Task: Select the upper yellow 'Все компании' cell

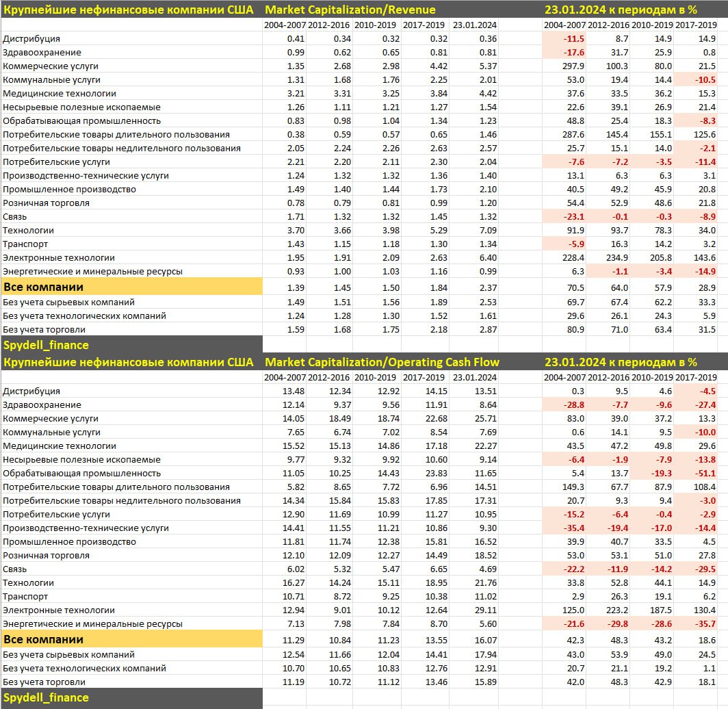Action: [131, 287]
